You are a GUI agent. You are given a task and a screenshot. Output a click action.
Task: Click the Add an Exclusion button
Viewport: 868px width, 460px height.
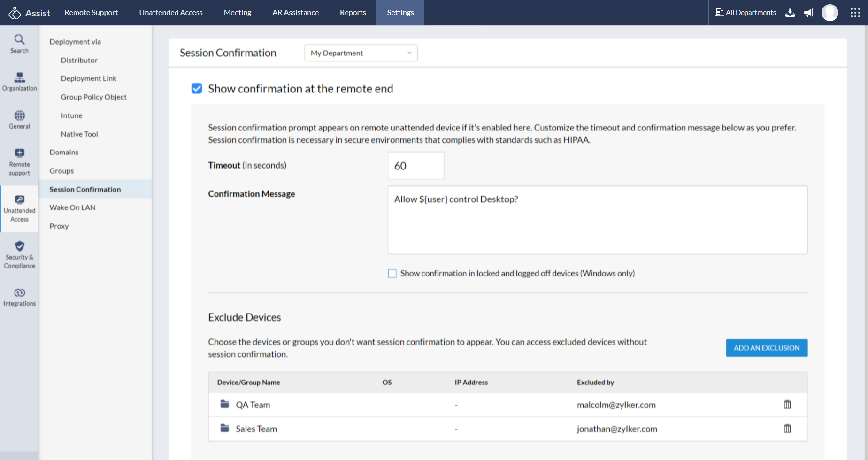pyautogui.click(x=766, y=348)
